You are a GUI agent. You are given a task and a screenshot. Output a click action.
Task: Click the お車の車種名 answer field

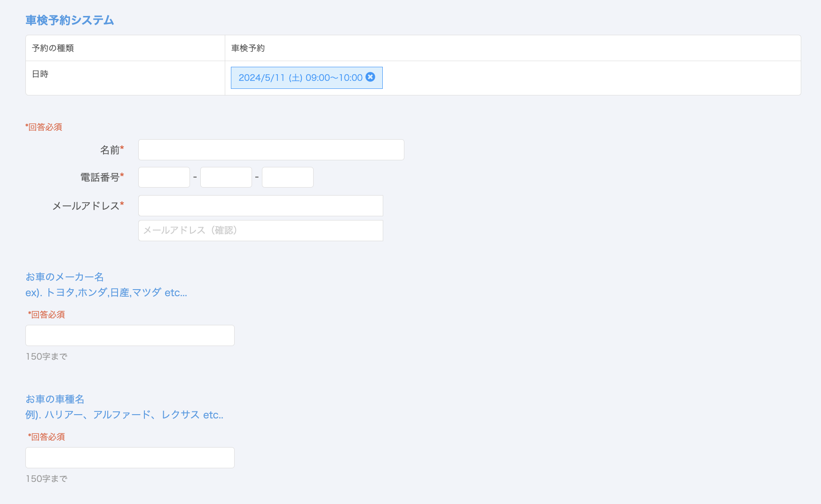[x=130, y=458]
